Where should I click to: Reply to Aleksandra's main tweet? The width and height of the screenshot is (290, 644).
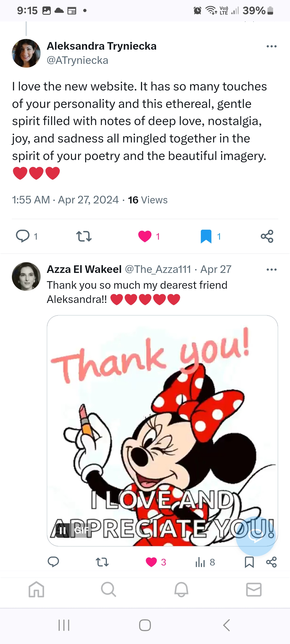(23, 236)
